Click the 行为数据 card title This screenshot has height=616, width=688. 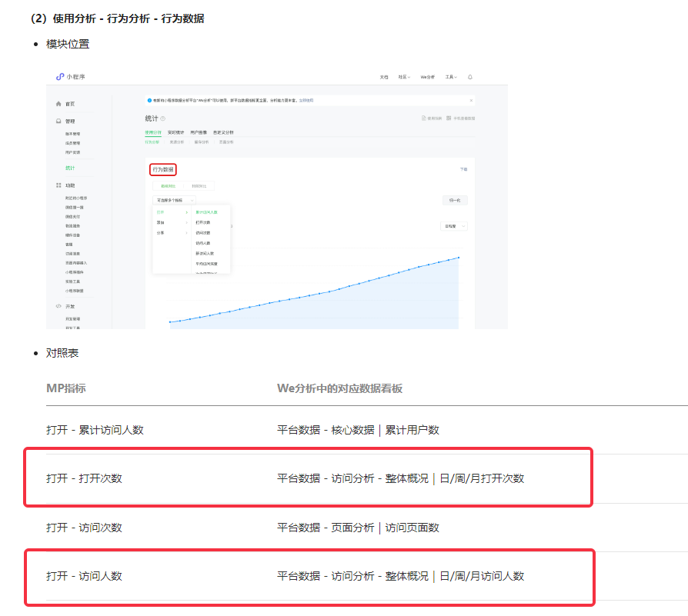click(x=163, y=170)
